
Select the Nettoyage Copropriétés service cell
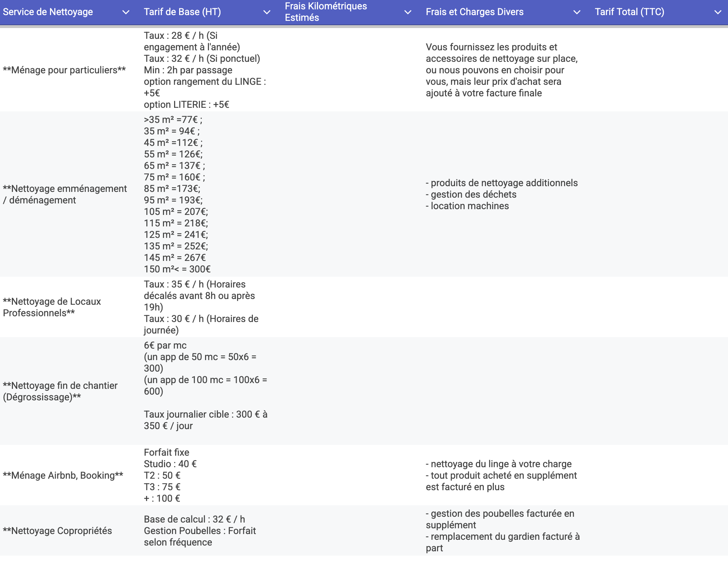pyautogui.click(x=58, y=531)
